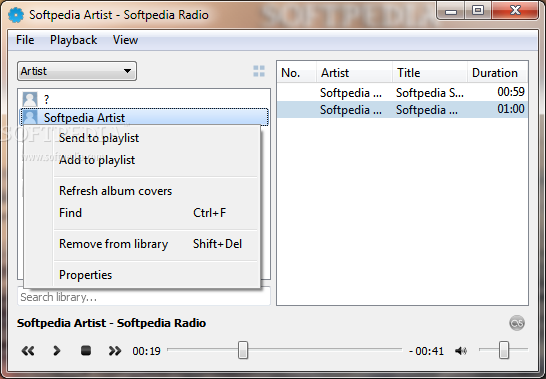Click the avatar icon beside the question mark artist

(x=30, y=99)
